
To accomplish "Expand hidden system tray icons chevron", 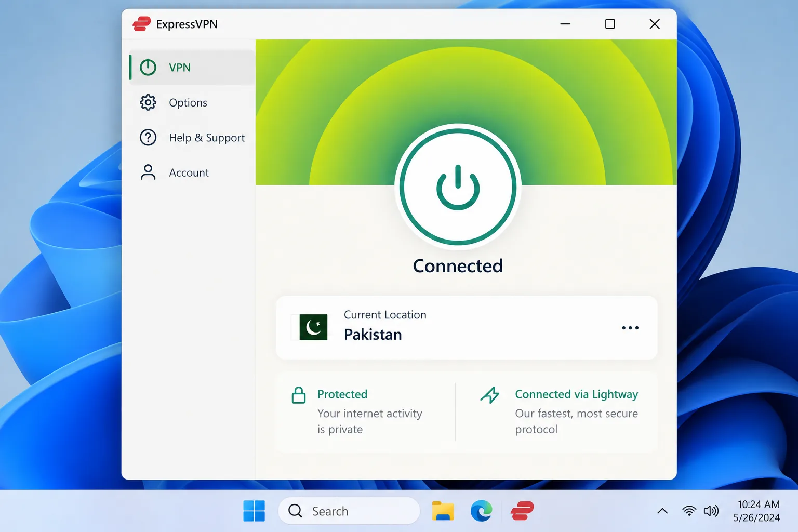I will pyautogui.click(x=662, y=511).
